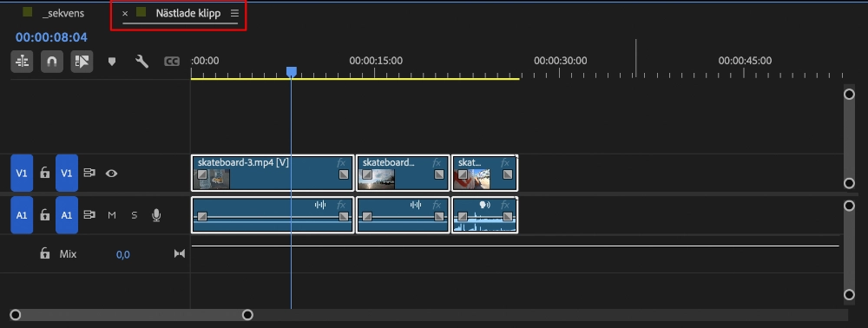
Task: Toggle A1 track targeting button
Action: click(67, 215)
